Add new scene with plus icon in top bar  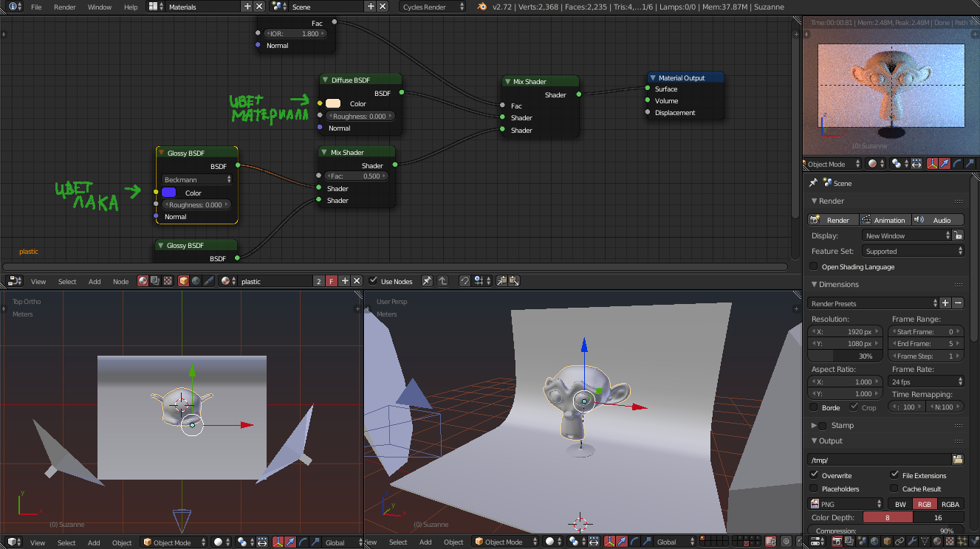(x=371, y=7)
